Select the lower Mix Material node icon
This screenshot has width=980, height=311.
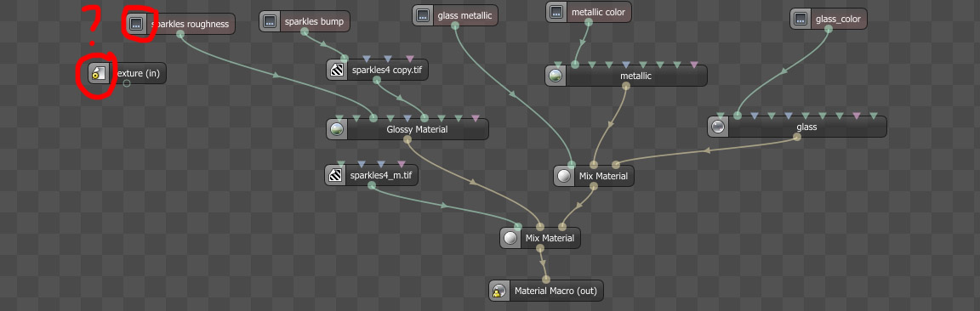(x=510, y=238)
